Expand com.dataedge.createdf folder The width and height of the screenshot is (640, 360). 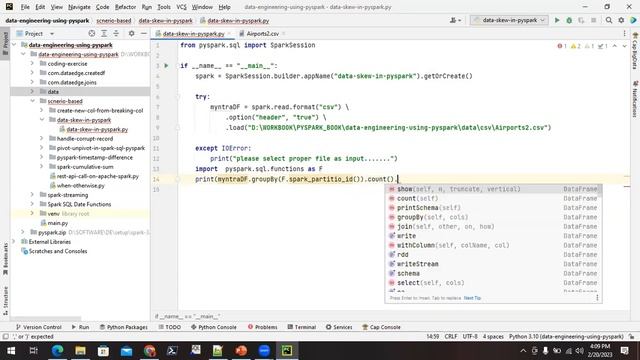(x=32, y=73)
